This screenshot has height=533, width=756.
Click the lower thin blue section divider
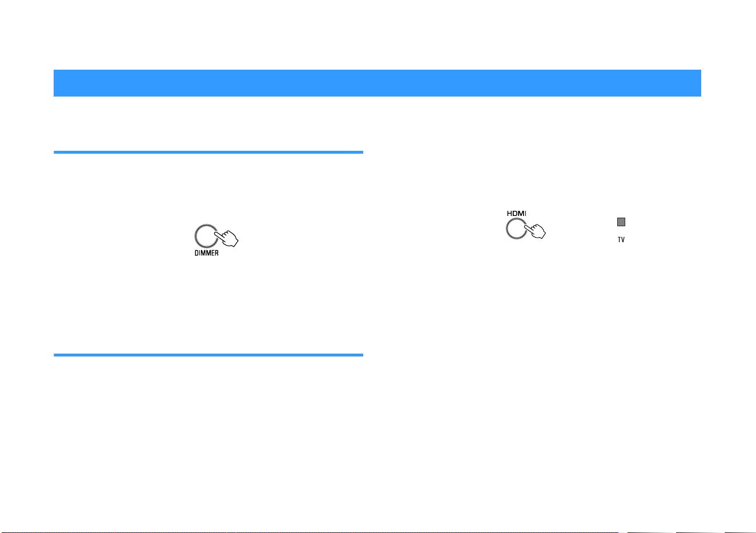point(208,355)
